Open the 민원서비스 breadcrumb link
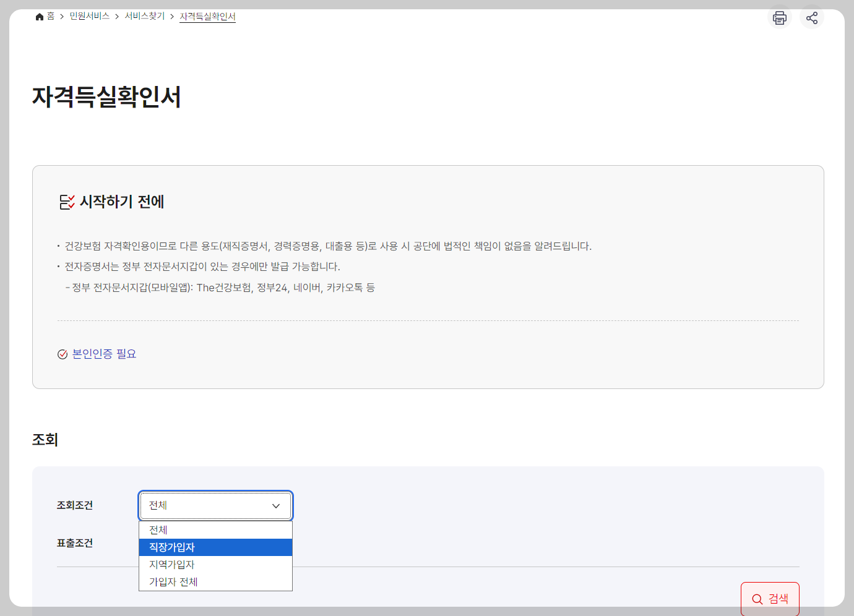Viewport: 854px width, 616px height. tap(89, 17)
